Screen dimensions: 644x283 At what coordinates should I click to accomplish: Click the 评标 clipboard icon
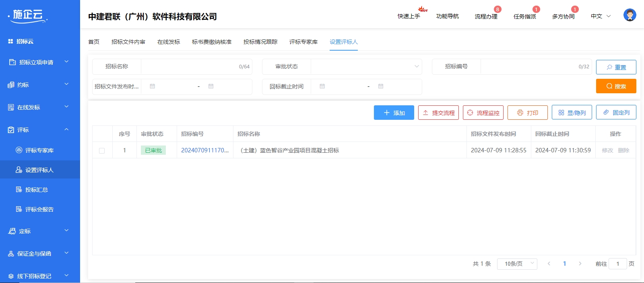point(11,130)
